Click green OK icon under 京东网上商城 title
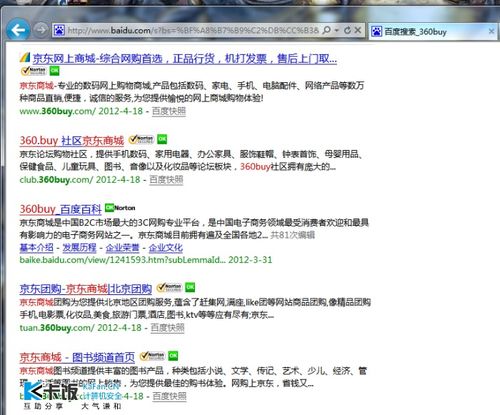Image resolution: width=500 pixels, height=415 pixels. pos(54,71)
